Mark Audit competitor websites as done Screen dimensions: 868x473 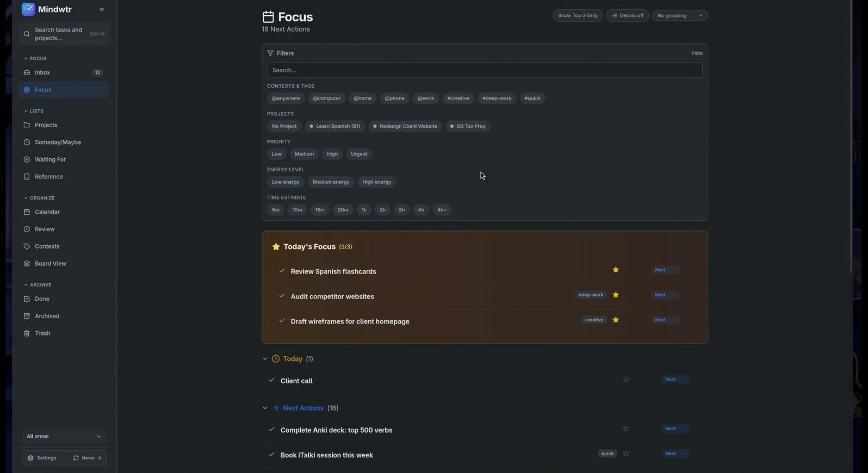(282, 296)
